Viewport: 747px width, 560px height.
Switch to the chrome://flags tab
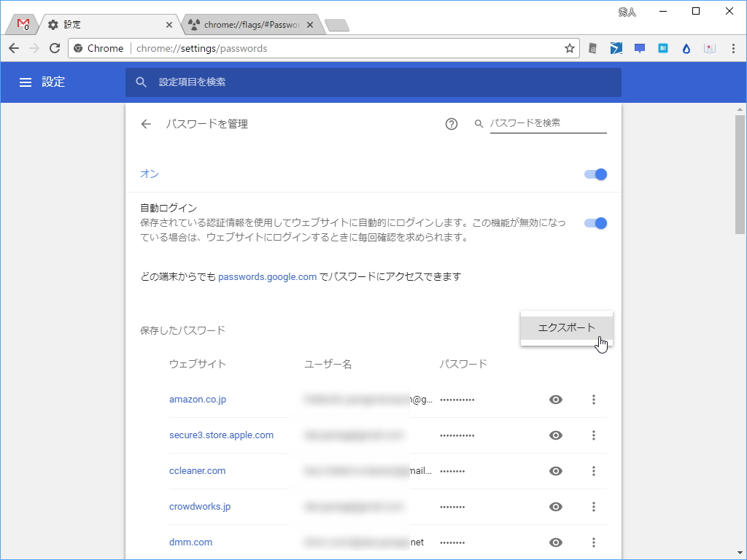coord(252,24)
